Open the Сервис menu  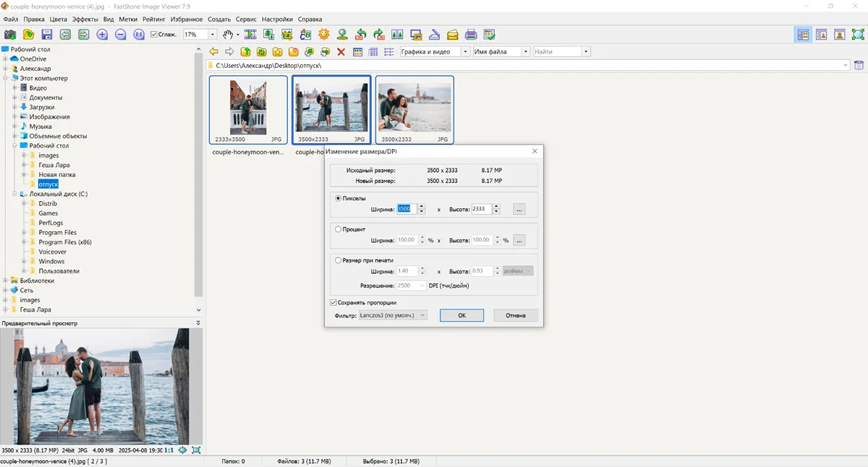(x=246, y=20)
